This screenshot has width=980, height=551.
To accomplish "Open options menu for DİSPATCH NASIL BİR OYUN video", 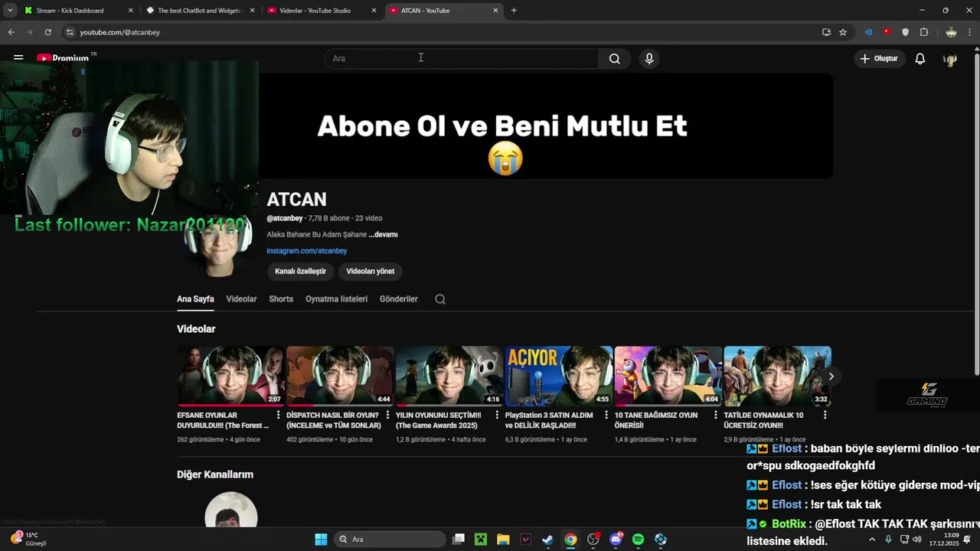I will pyautogui.click(x=387, y=415).
